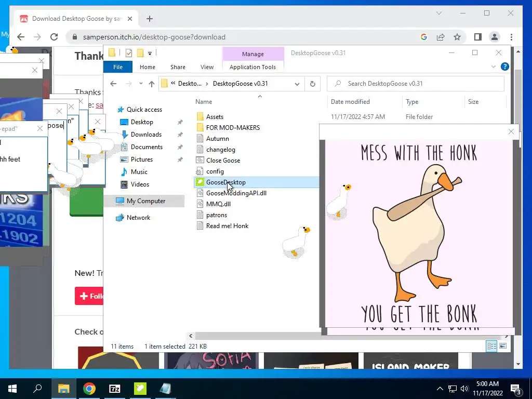Screen dimensions: 532x399
Task: Open Chrome tab search chevron
Action: 438,13
